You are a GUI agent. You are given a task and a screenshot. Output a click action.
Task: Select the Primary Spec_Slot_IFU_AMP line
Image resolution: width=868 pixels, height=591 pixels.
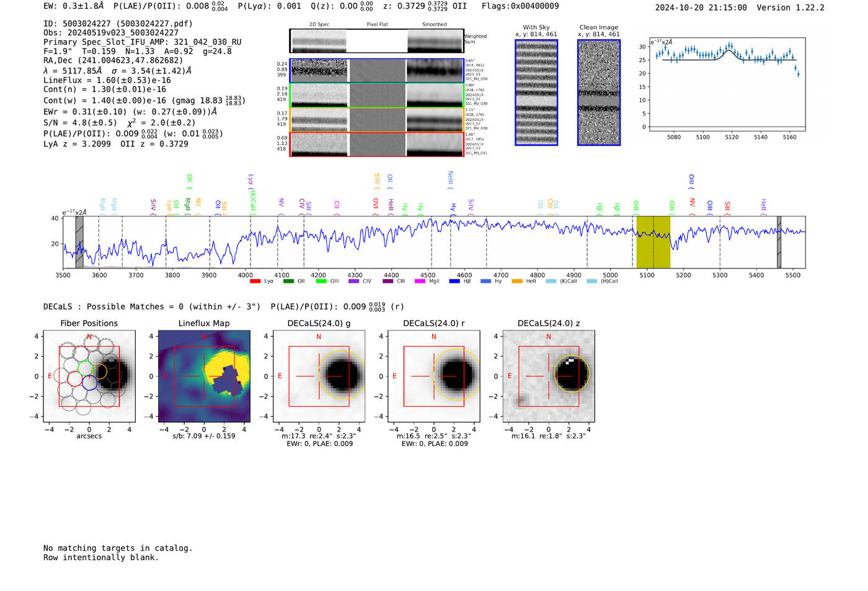[143, 42]
